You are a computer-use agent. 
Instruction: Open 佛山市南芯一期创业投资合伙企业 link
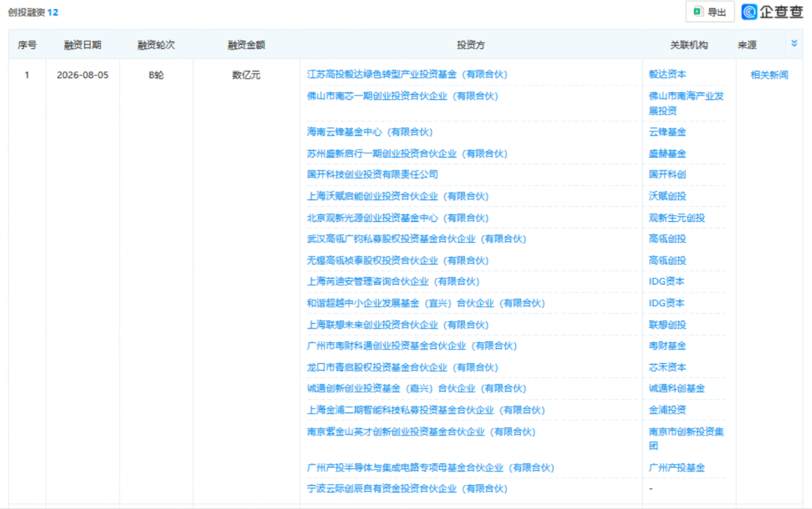pos(402,95)
